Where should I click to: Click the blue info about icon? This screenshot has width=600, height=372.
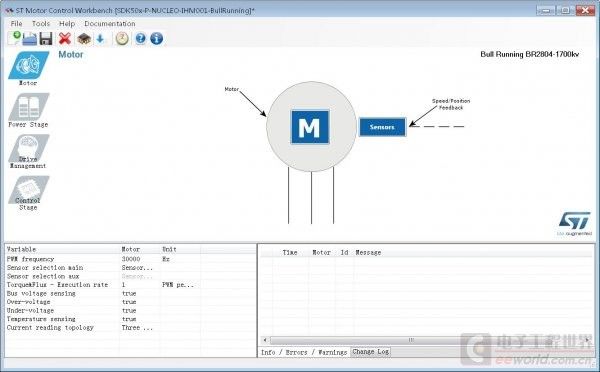(157, 39)
